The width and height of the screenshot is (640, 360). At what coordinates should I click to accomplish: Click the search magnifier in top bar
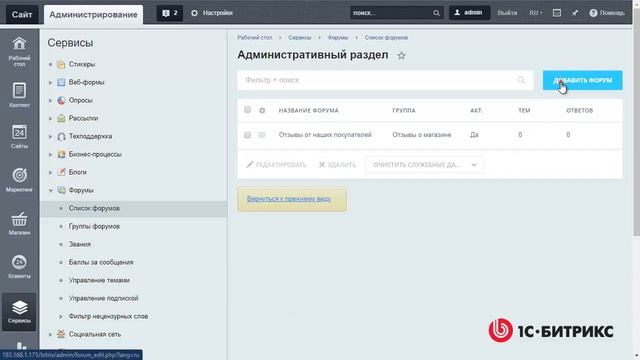point(436,13)
